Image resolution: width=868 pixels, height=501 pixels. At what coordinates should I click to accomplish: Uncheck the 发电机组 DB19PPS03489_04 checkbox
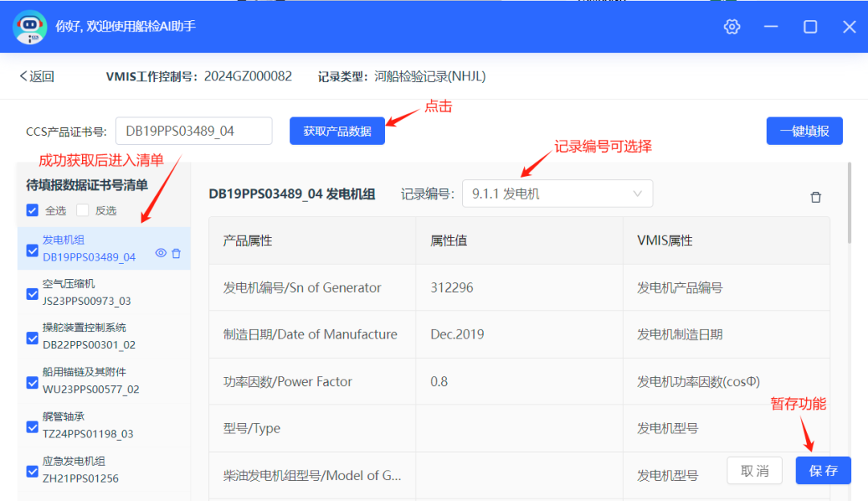point(32,250)
